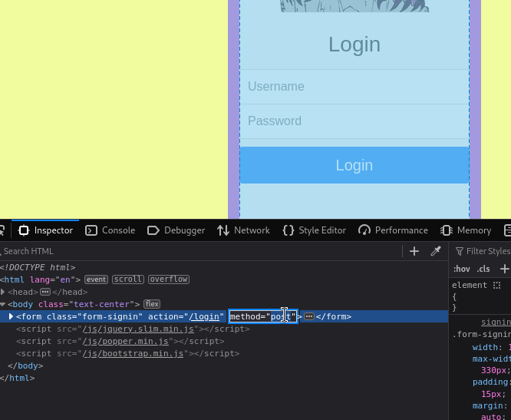Image resolution: width=511 pixels, height=420 pixels.
Task: Open the Inspector tab
Action: (x=45, y=230)
